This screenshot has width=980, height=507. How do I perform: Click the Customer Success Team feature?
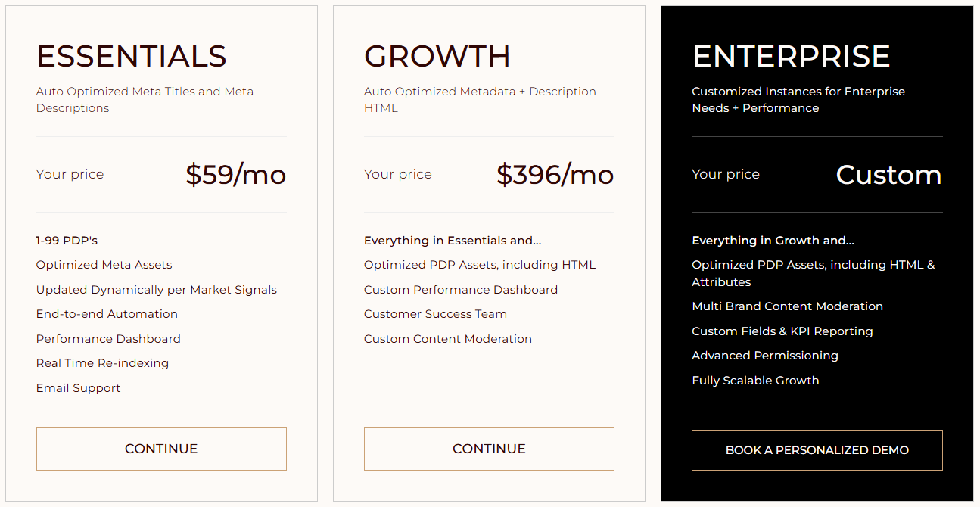click(435, 314)
